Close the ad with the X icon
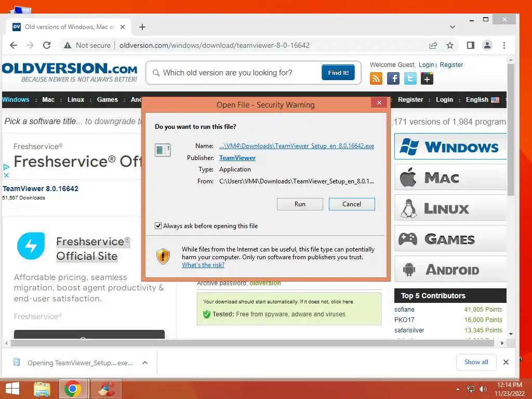Screen dimensions: 532x399 click(x=6, y=175)
